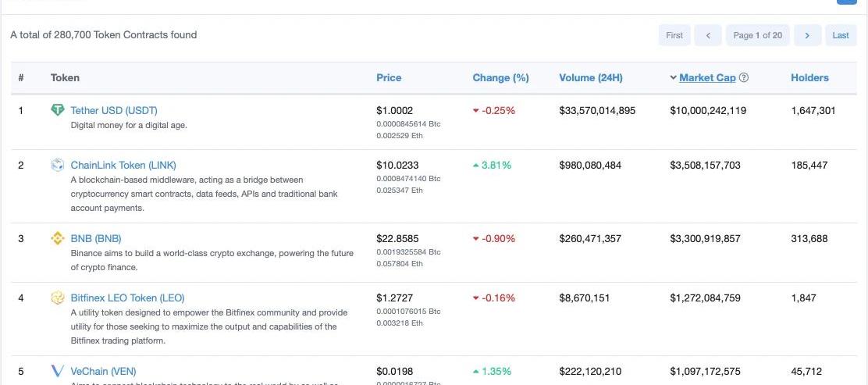Image resolution: width=868 pixels, height=385 pixels.
Task: Click the market cap $1,097,172,575
Action: point(706,371)
